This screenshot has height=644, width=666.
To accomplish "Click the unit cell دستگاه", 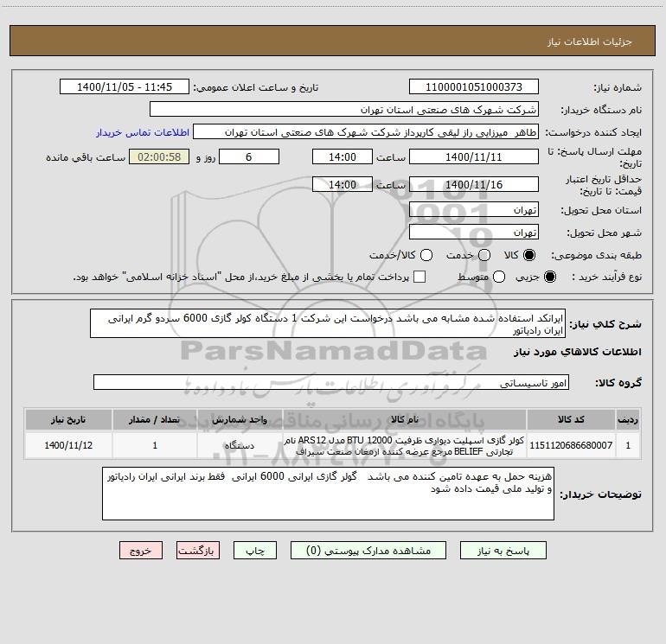I will [x=240, y=445].
